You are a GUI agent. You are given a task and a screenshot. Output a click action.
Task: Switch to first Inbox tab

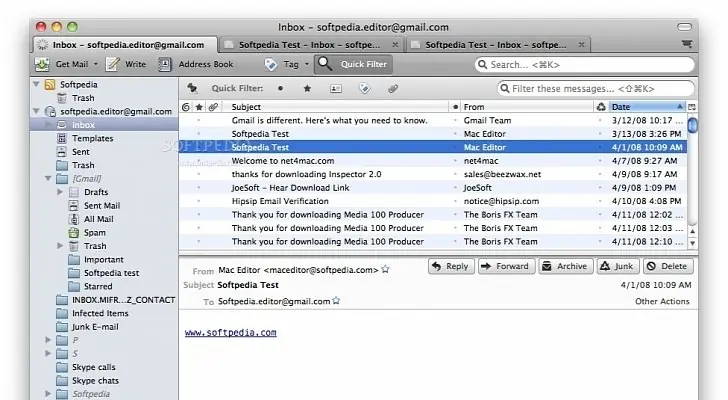[x=125, y=45]
